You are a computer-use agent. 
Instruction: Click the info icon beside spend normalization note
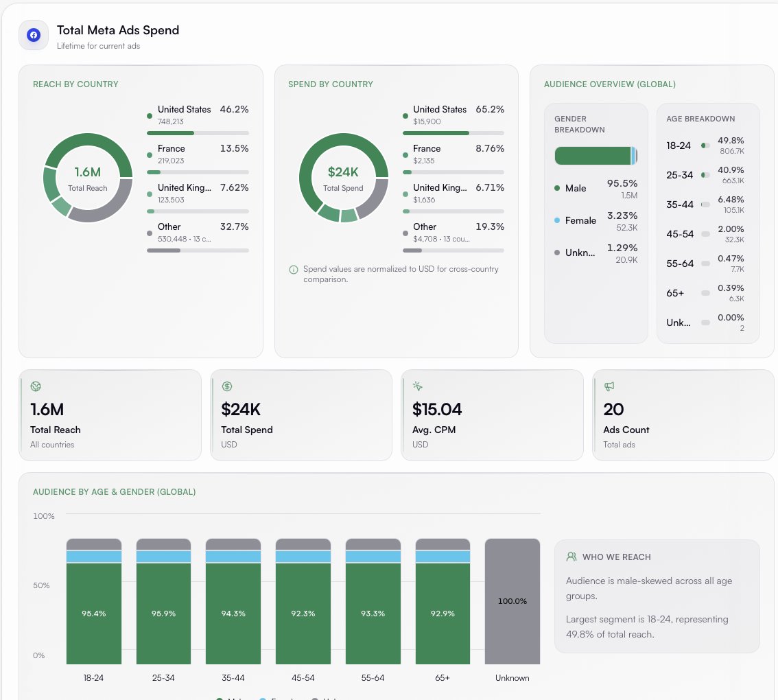[x=294, y=270]
